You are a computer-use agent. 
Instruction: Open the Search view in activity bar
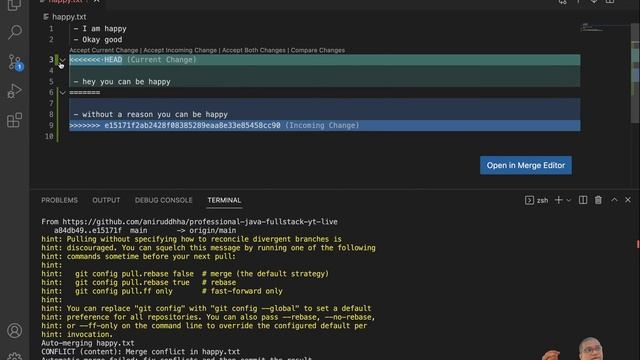coord(15,32)
